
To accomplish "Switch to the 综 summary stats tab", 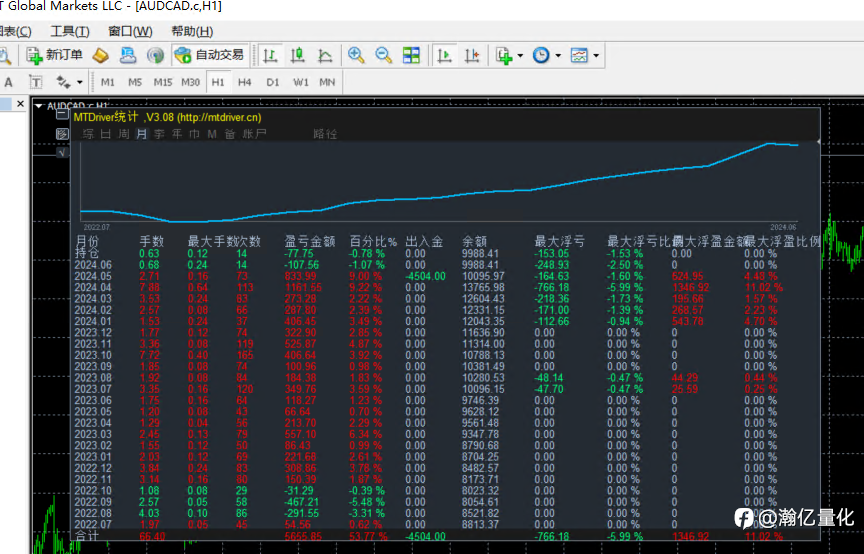I will 88,134.
